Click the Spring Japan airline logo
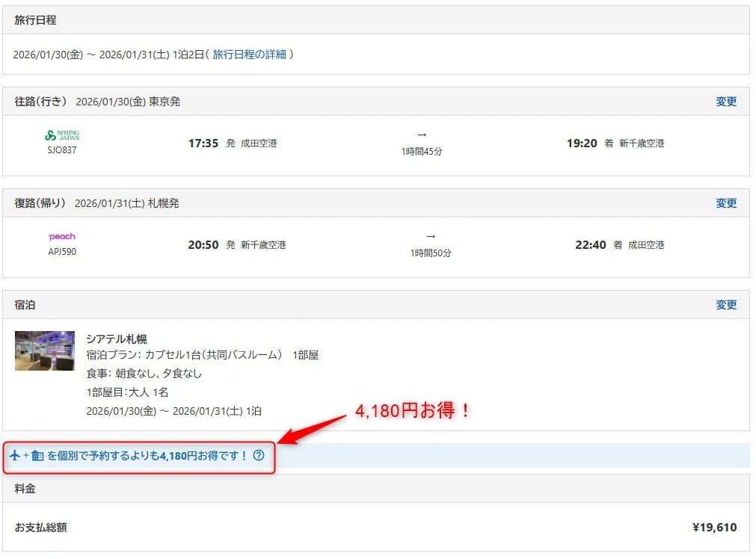The height and width of the screenshot is (559, 756). (62, 135)
